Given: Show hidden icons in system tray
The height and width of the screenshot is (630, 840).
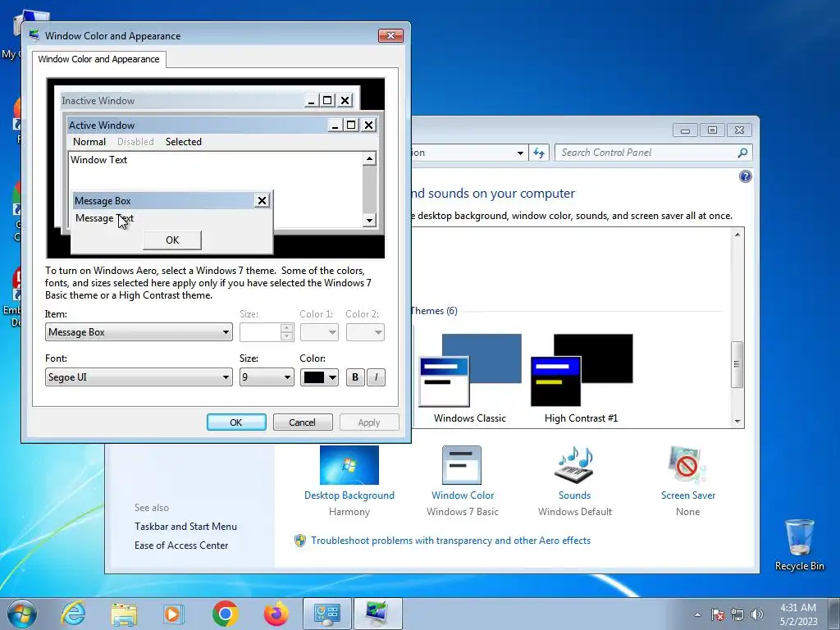Looking at the screenshot, I should coord(697,614).
